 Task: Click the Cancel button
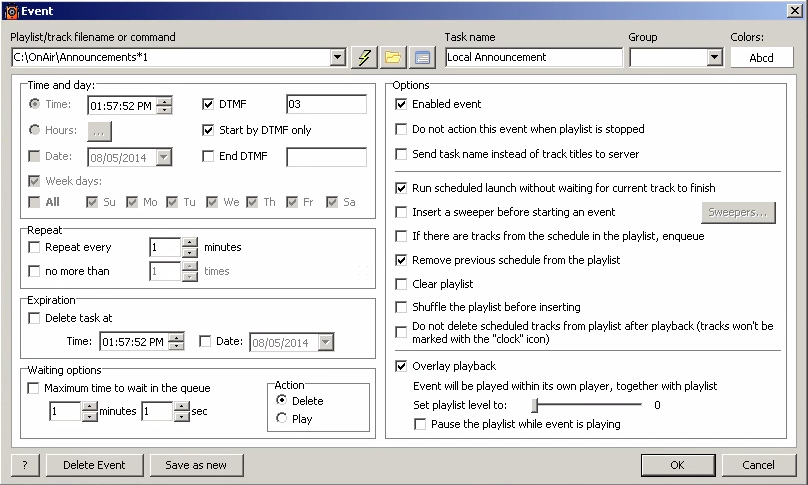[758, 465]
